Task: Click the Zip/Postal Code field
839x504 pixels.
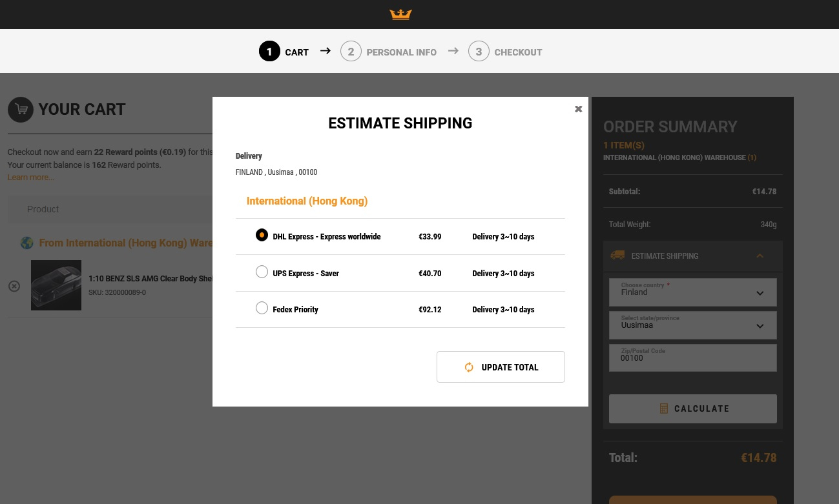Action: coord(693,358)
